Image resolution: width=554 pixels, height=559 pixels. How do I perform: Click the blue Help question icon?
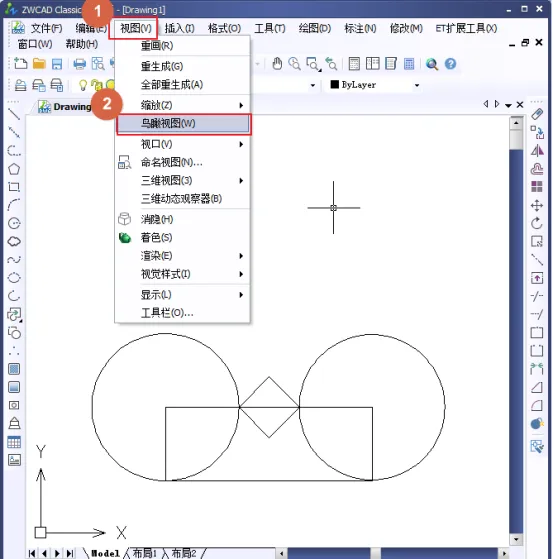tap(450, 64)
